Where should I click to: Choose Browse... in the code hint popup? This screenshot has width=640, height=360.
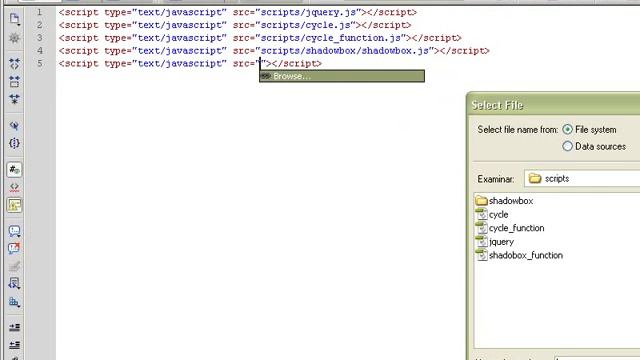[x=342, y=76]
